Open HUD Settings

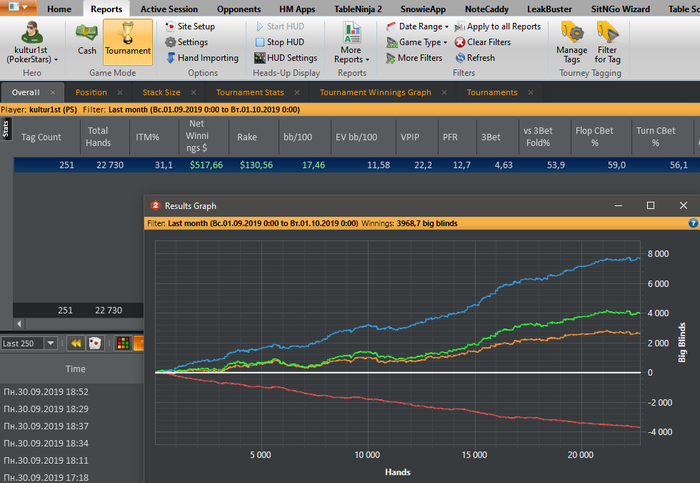pyautogui.click(x=284, y=58)
